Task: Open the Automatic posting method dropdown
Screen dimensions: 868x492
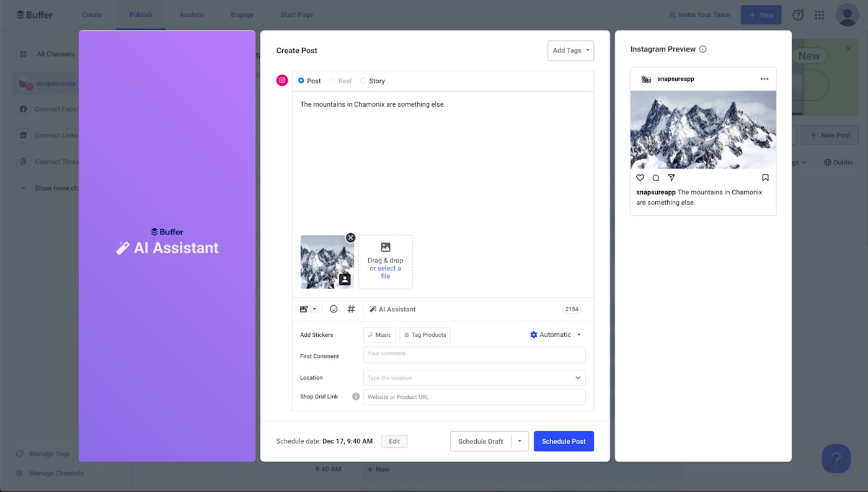Action: pos(556,334)
